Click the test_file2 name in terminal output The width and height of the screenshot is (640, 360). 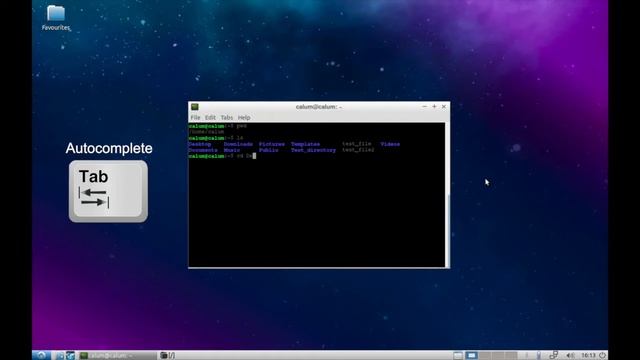click(x=358, y=150)
